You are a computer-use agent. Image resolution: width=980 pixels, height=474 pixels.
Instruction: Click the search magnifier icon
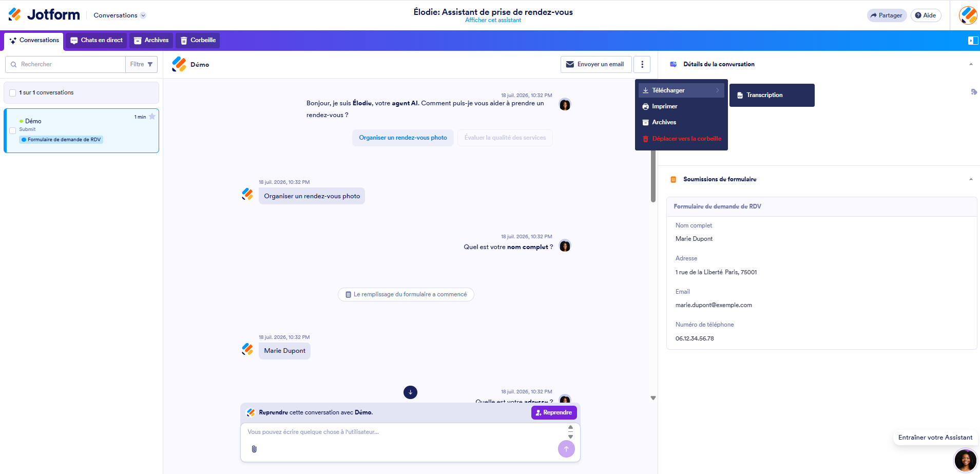(14, 65)
